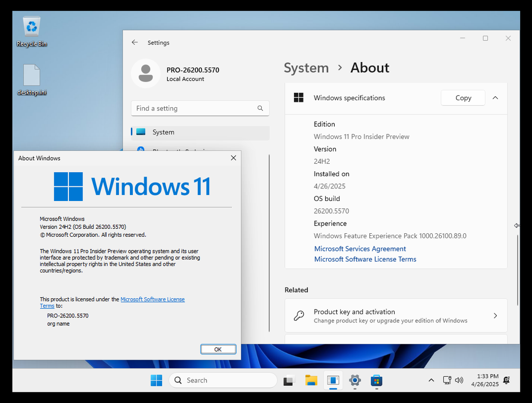Click the 24H2 version value
The width and height of the screenshot is (532, 403).
coord(322,161)
